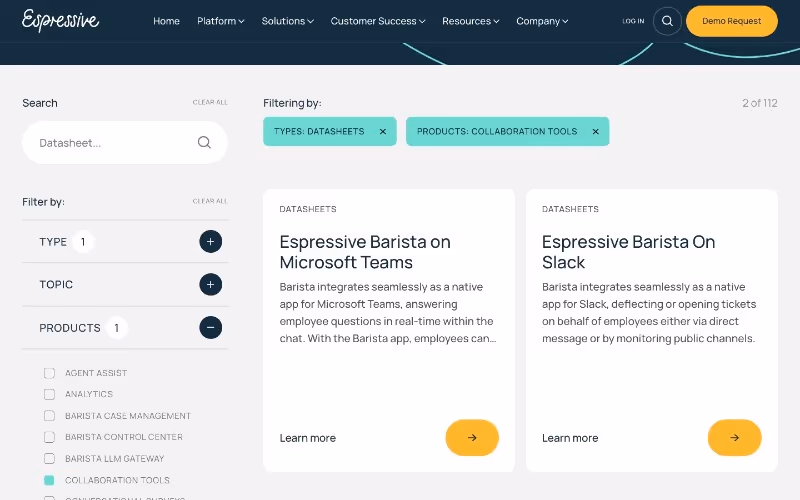Click Learn more on Slack card
The image size is (800, 500).
tap(570, 438)
